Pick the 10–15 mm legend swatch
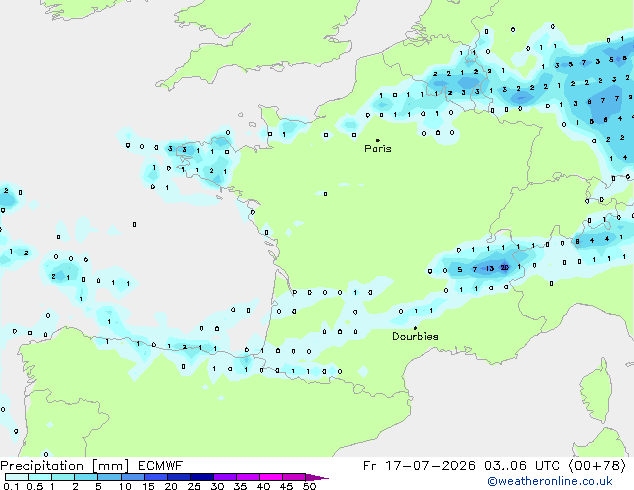The height and width of the screenshot is (490, 634). tap(133, 477)
